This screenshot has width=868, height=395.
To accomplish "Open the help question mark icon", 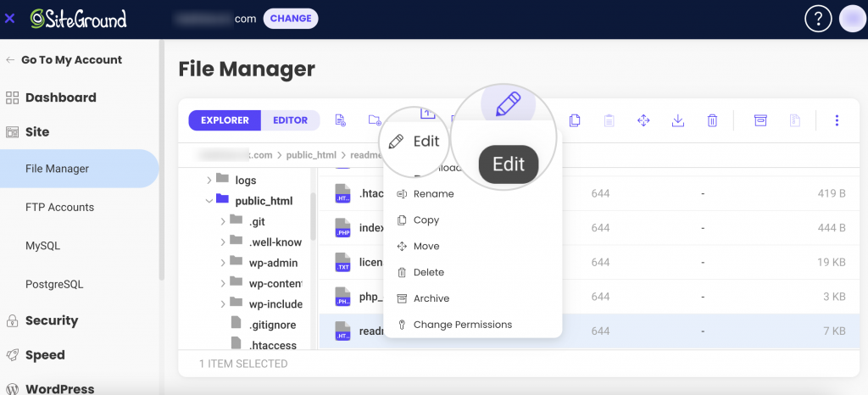I will point(818,19).
